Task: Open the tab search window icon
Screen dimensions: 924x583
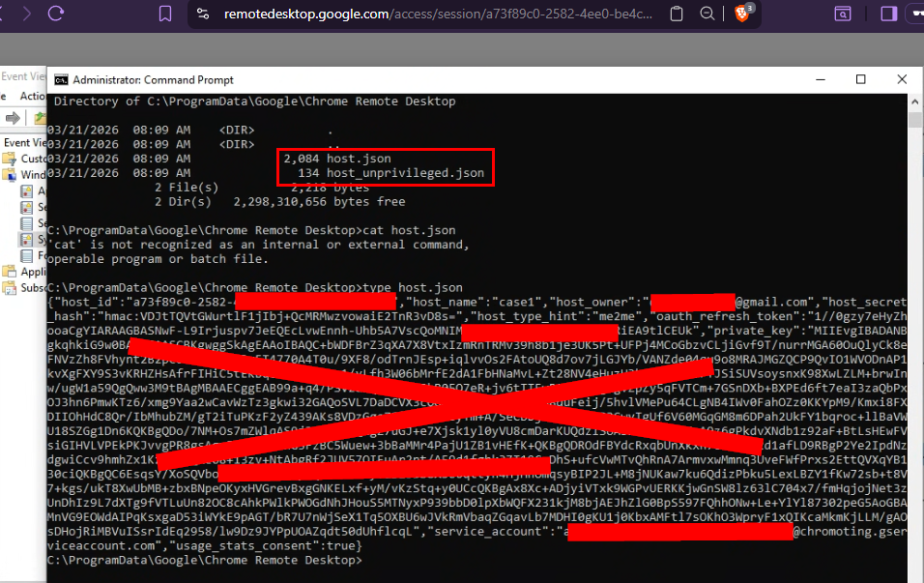Action: click(843, 14)
